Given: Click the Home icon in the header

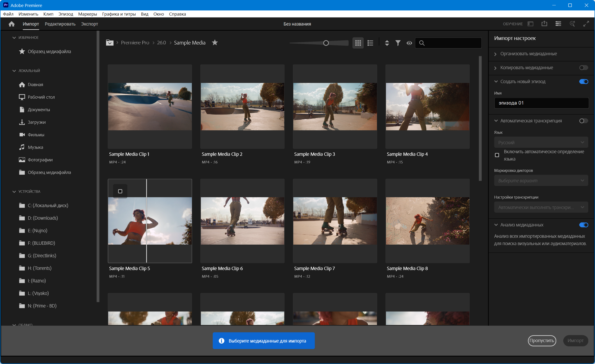Looking at the screenshot, I should pyautogui.click(x=11, y=24).
